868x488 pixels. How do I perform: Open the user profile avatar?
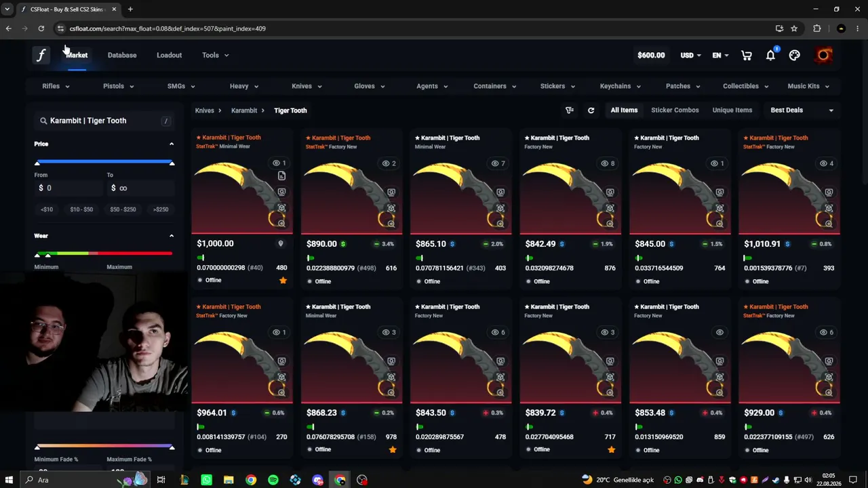[x=824, y=55]
